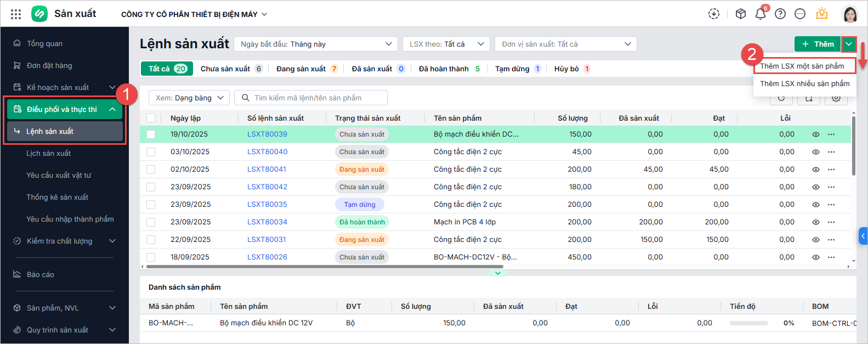Open the 'Ngày bắt đầu' date filter dropdown
The height and width of the screenshot is (344, 868).
[x=316, y=44]
